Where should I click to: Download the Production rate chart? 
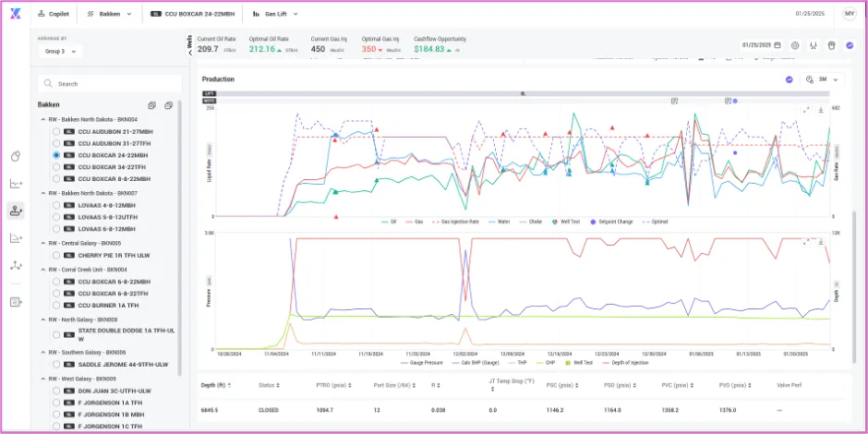821,110
